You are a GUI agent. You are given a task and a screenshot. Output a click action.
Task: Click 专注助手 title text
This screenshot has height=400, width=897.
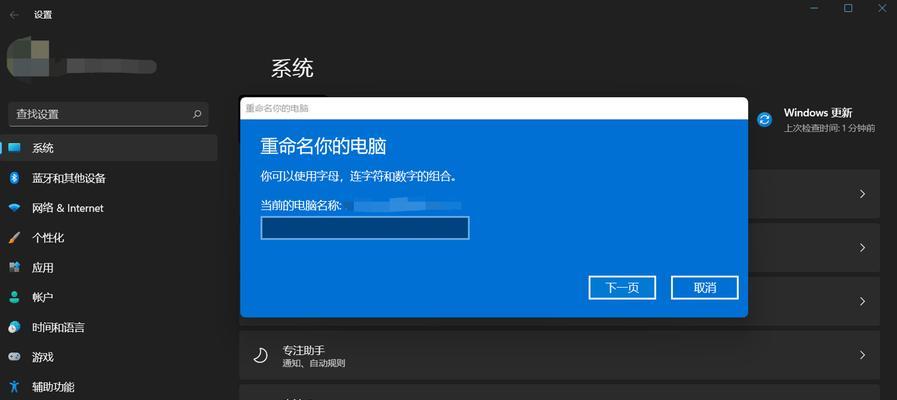(x=303, y=350)
